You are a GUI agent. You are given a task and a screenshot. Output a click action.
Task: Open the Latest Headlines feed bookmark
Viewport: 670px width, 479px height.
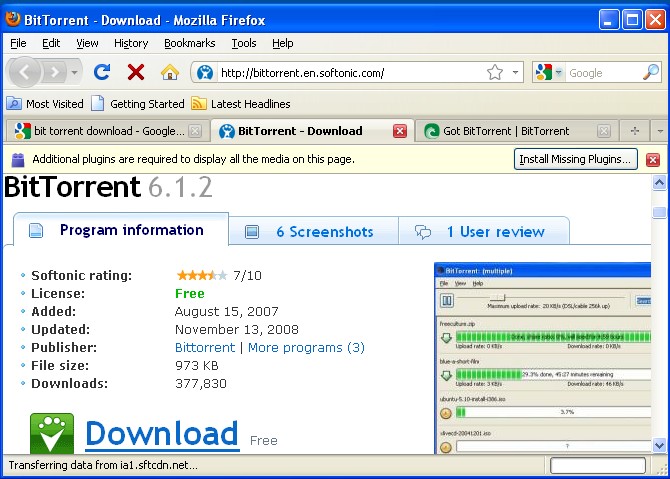click(x=241, y=104)
